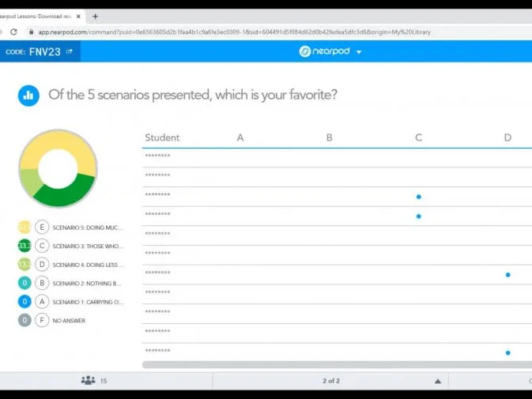This screenshot has height=399, width=532.
Task: Click Scenario 1: Carrying O... label
Action: (89, 302)
